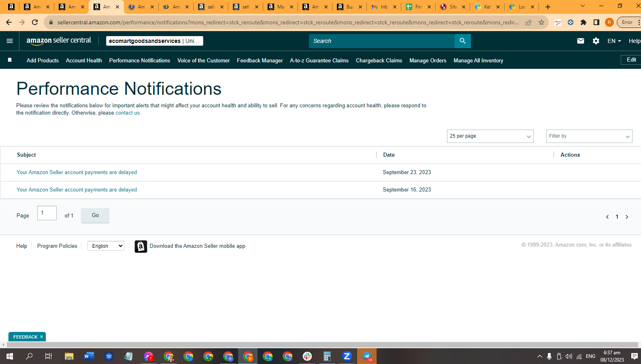Go to previous notifications page arrow
This screenshot has width=641, height=364.
(607, 217)
